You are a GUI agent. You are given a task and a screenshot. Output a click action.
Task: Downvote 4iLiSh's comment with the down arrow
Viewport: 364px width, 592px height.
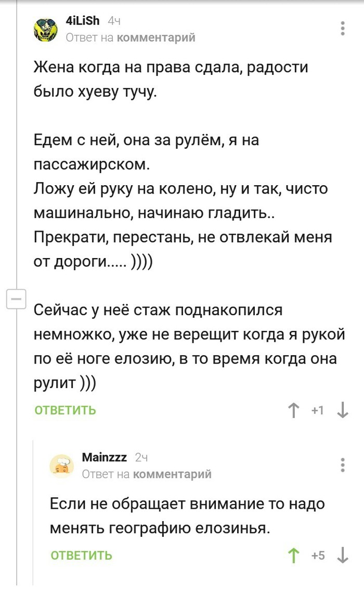342,410
